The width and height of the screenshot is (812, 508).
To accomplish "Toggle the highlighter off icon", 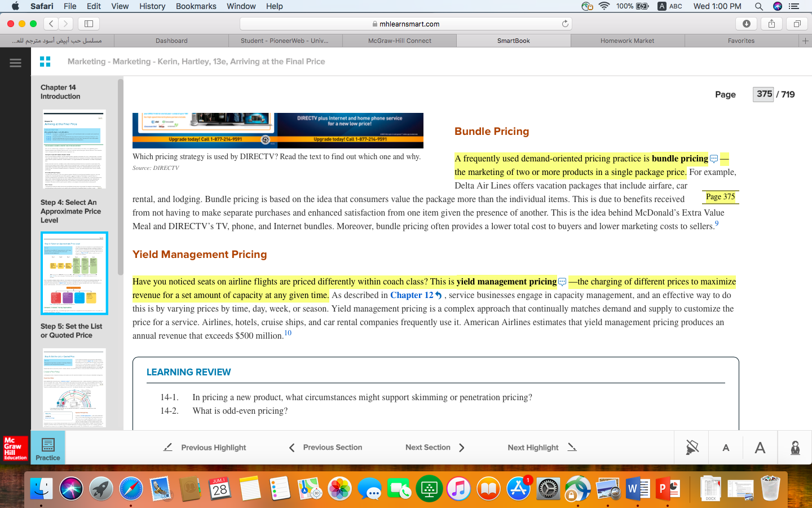I will pos(692,448).
